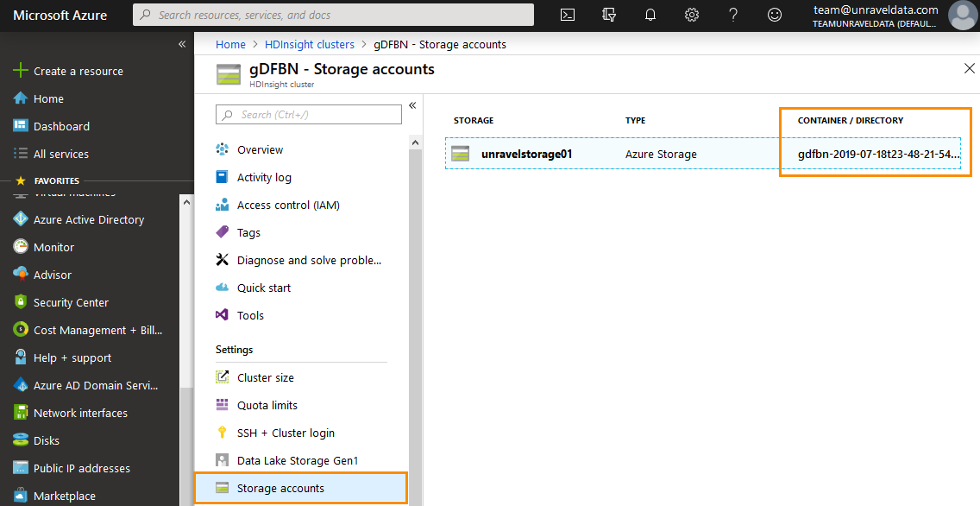Click the All services list icon
This screenshot has width=980, height=506.
click(21, 153)
